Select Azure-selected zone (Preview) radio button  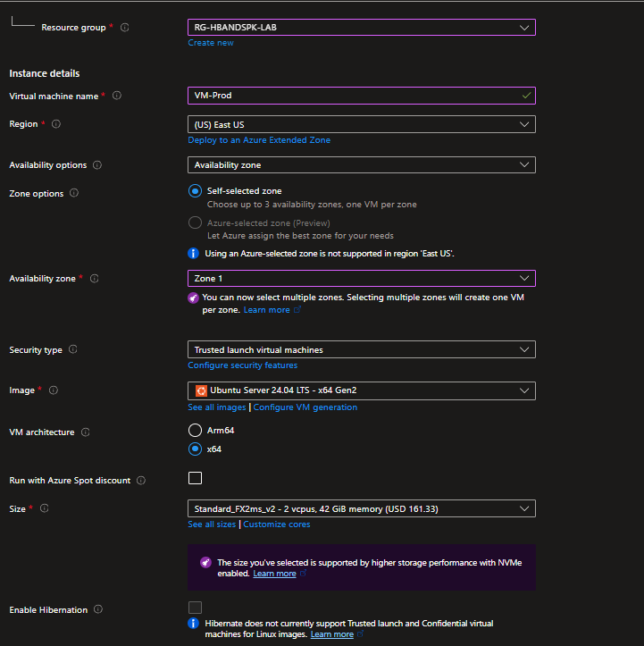(196, 222)
